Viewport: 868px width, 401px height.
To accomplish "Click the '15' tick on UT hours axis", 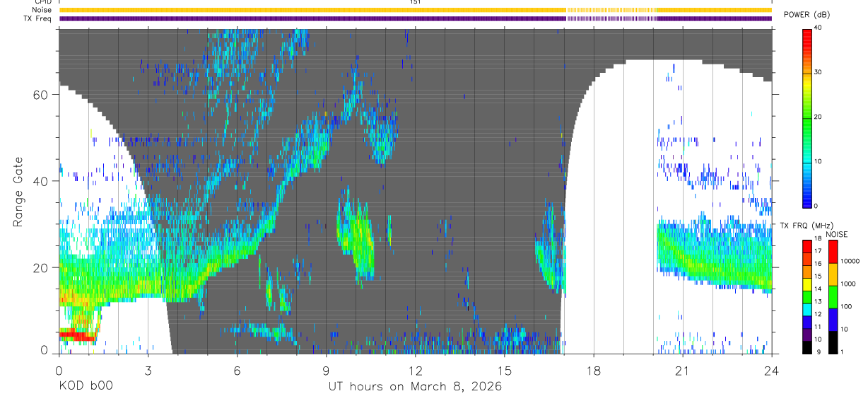I will click(505, 370).
